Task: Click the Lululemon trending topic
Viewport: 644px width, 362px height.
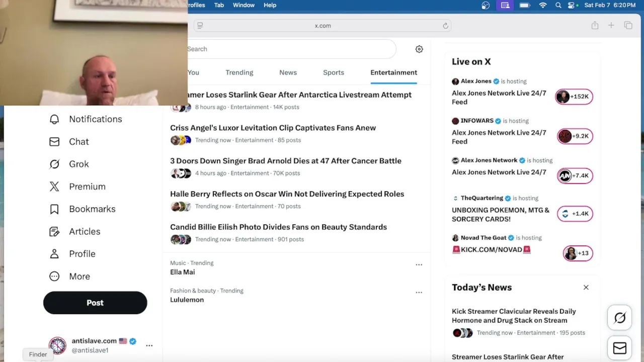Action: [x=187, y=300]
